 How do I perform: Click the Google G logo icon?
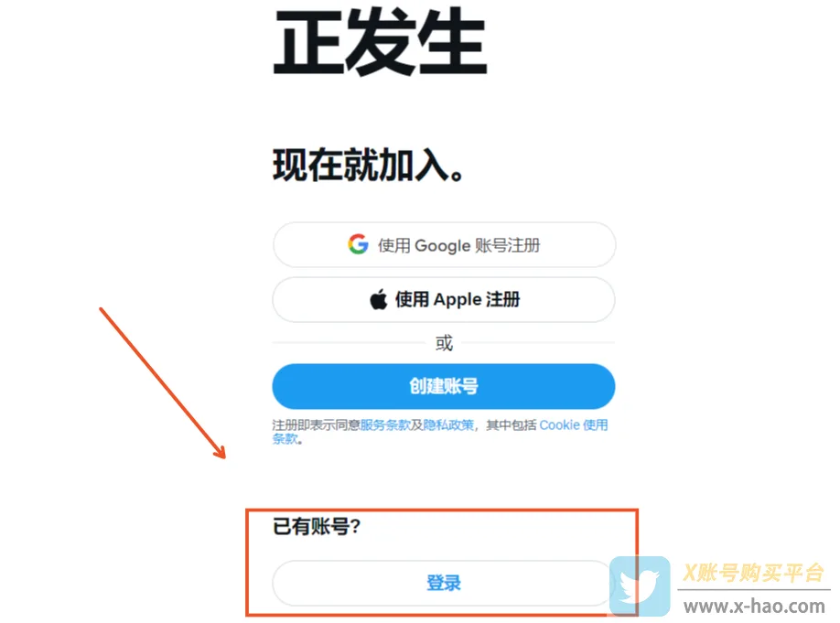(x=358, y=244)
